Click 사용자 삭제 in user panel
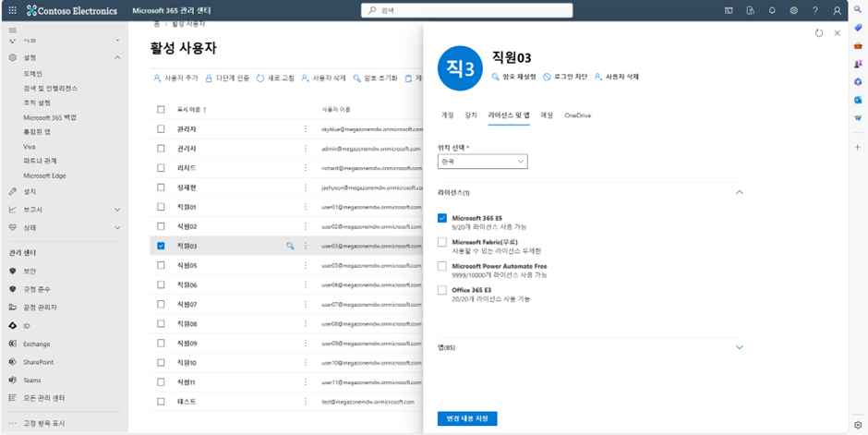This screenshot has width=868, height=435. 616,77
